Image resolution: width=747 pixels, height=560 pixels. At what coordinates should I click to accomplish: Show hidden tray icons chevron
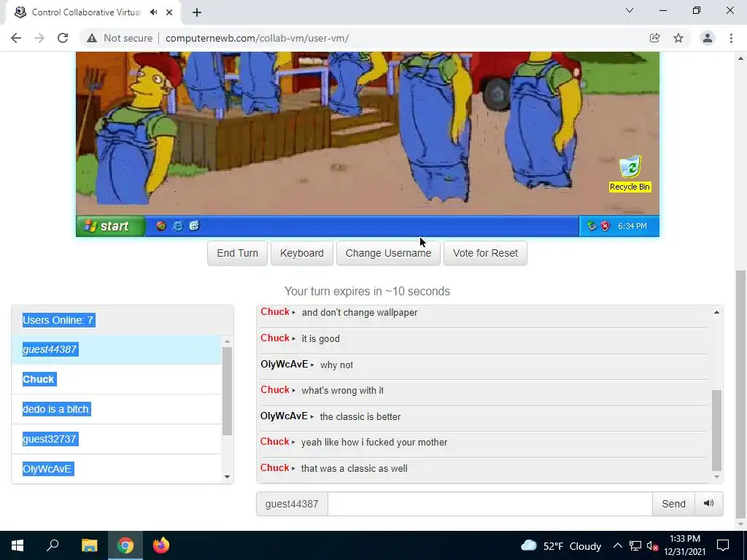click(x=617, y=546)
